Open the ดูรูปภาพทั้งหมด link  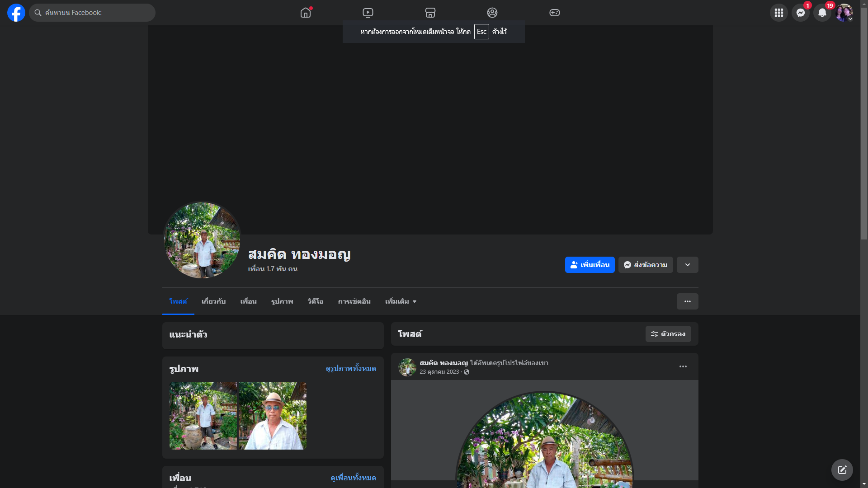point(351,369)
